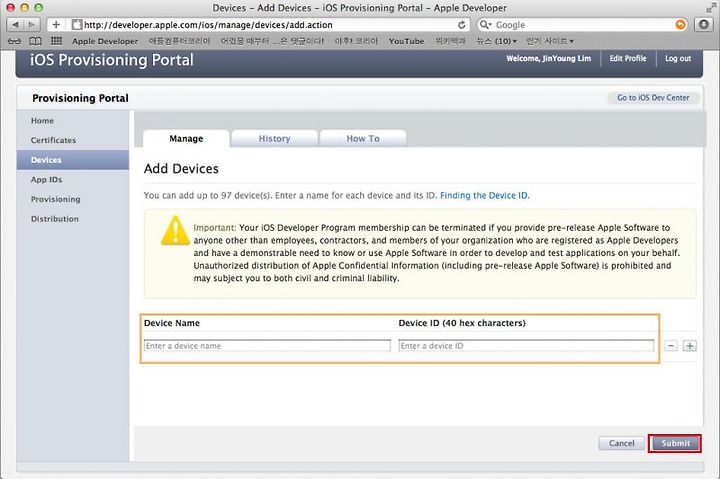Click the search magnifier icon
Viewport: 720px width, 479px height.
pos(485,25)
